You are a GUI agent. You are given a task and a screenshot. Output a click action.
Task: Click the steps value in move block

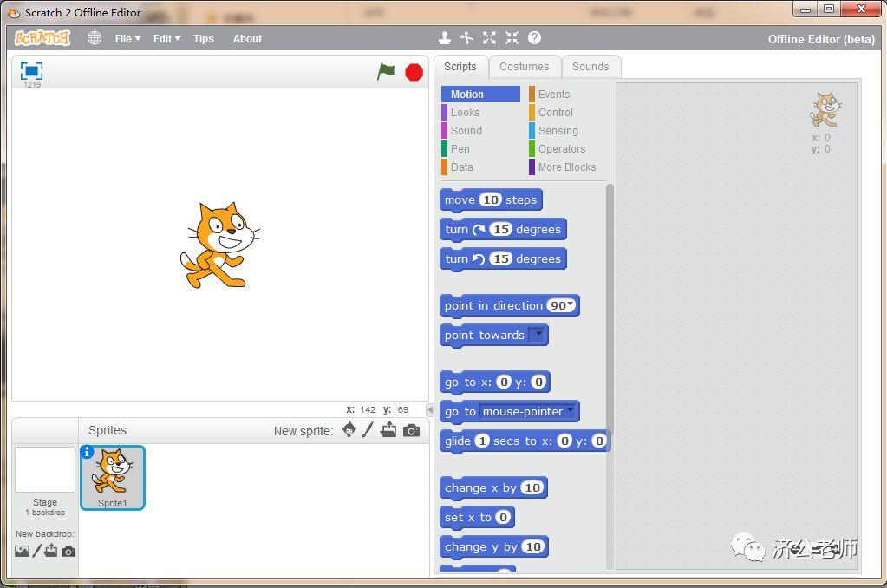coord(491,199)
